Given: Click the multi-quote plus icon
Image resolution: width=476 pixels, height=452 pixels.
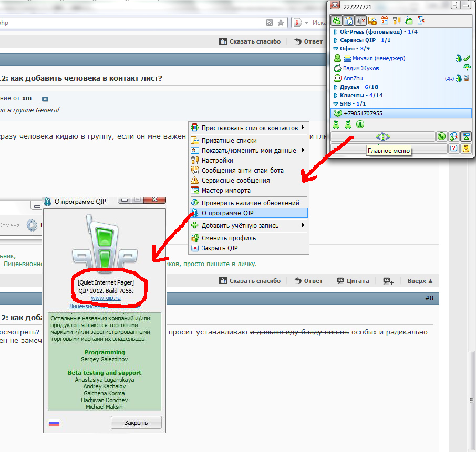Looking at the screenshot, I should (388, 281).
